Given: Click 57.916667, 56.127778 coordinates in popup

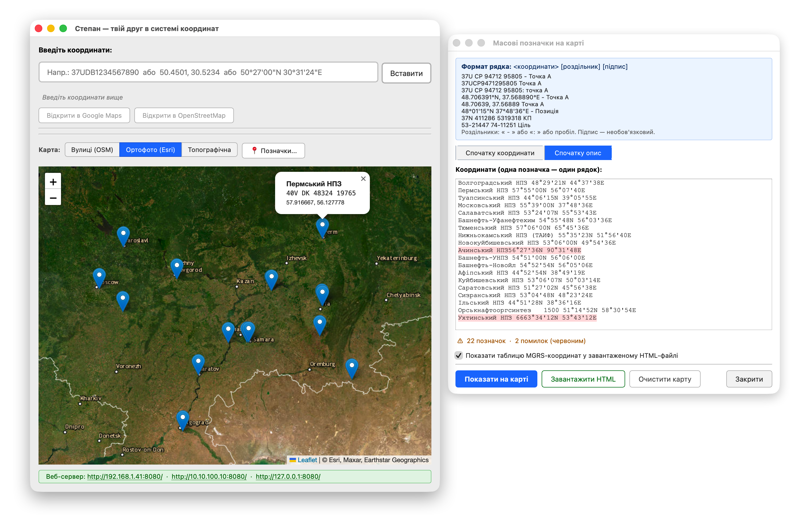Looking at the screenshot, I should tap(315, 203).
